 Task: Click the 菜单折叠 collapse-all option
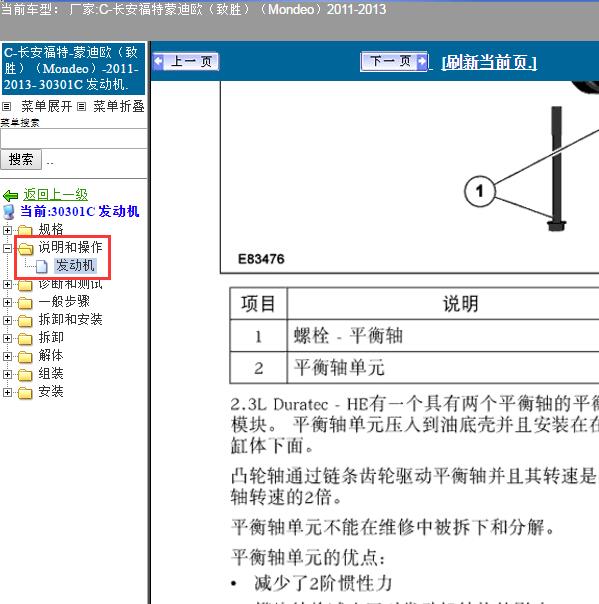119,106
